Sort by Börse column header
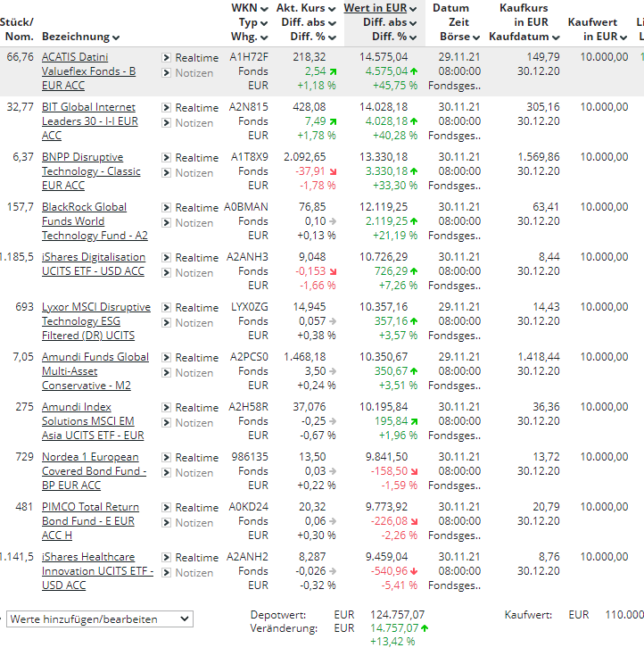The width and height of the screenshot is (644, 656). coord(459,37)
